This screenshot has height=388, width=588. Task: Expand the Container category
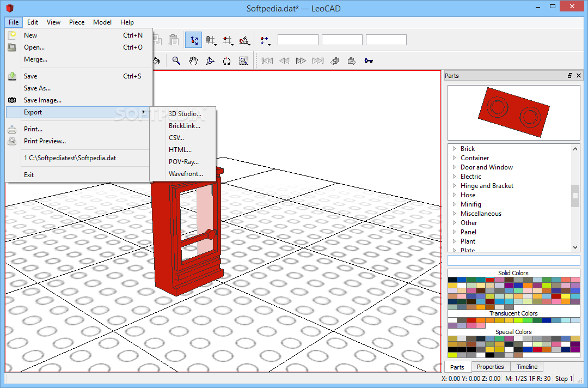coord(454,158)
